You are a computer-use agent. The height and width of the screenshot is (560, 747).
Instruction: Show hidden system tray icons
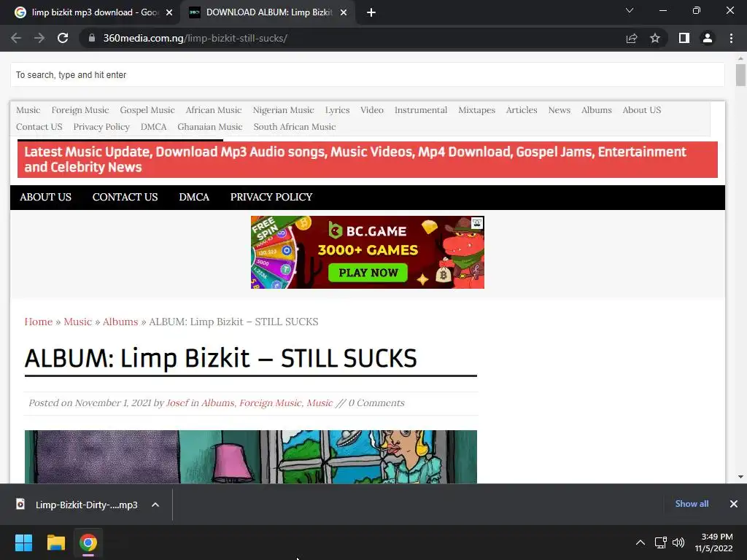[x=640, y=542]
